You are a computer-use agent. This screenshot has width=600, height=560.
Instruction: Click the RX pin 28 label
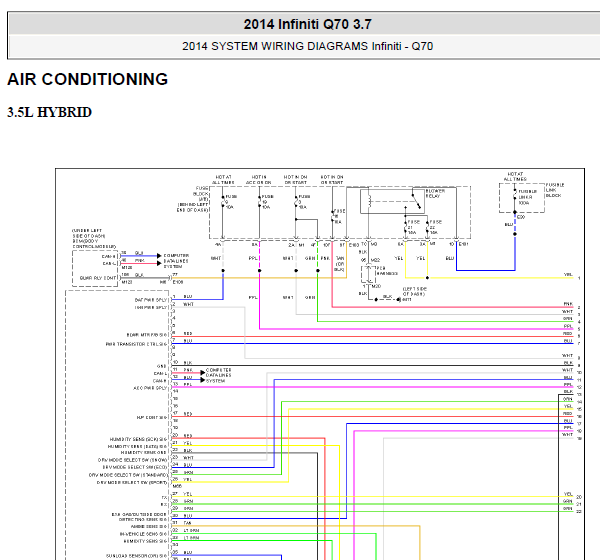click(165, 505)
